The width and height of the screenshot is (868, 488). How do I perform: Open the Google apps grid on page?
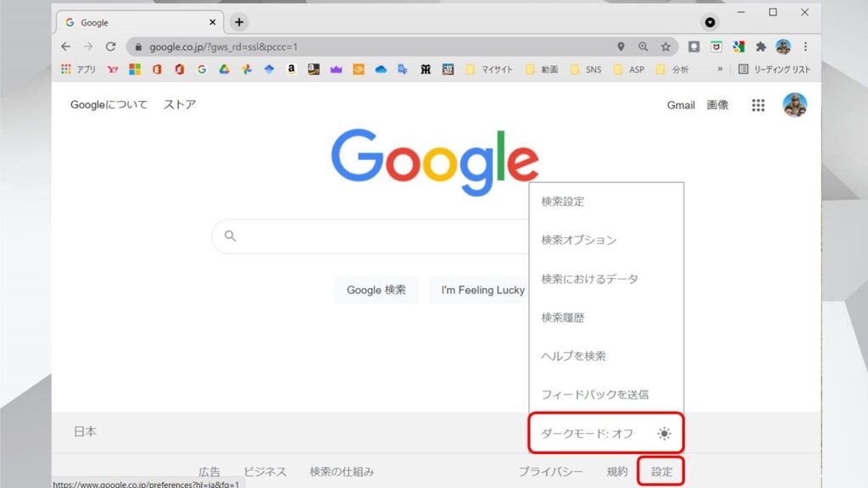[758, 105]
